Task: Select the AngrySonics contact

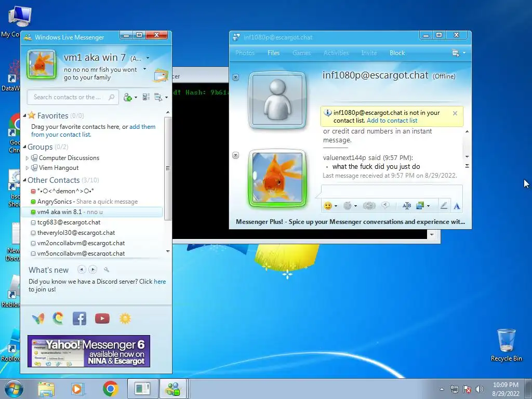Action: [91, 202]
